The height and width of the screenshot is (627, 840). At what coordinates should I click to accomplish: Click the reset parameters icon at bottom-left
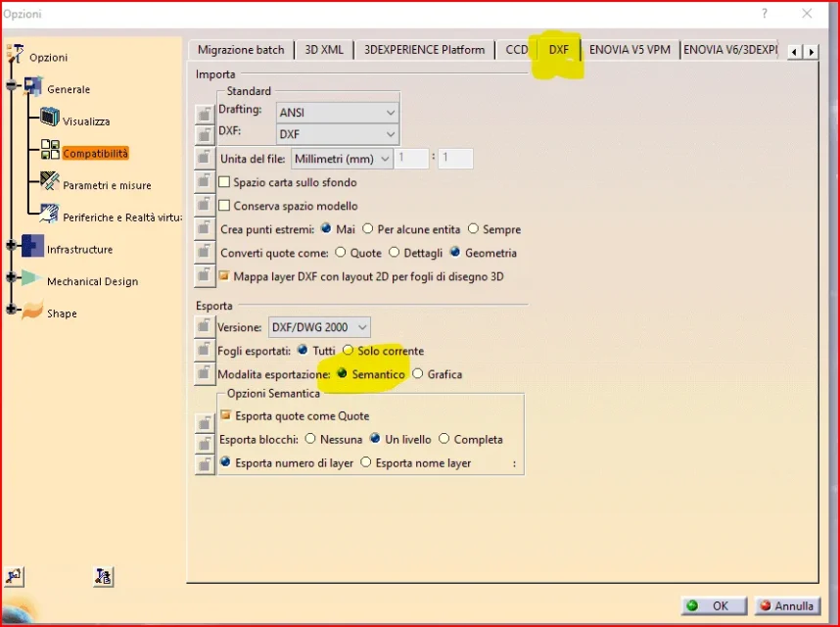click(x=15, y=576)
